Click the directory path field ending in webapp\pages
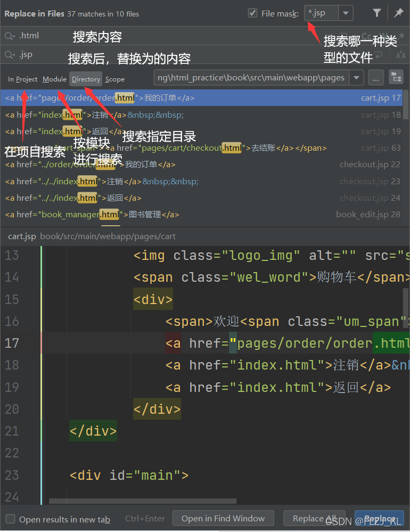 251,78
